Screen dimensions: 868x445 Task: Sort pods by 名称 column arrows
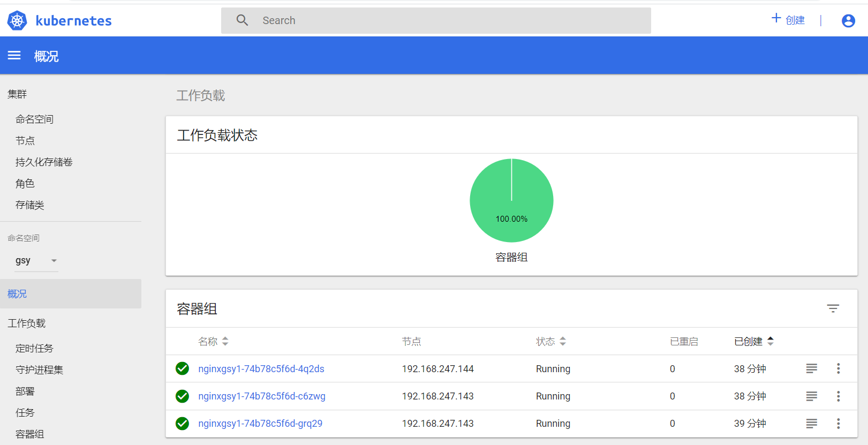225,341
